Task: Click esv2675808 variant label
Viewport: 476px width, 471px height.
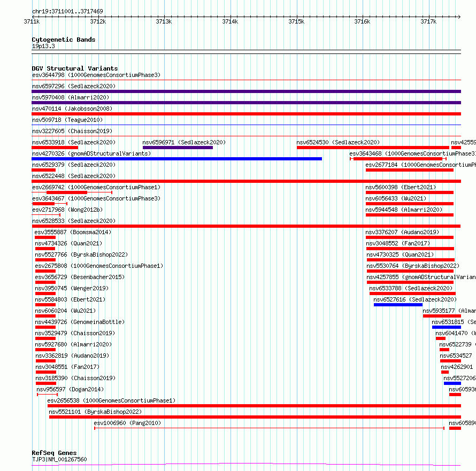Action: point(99,266)
